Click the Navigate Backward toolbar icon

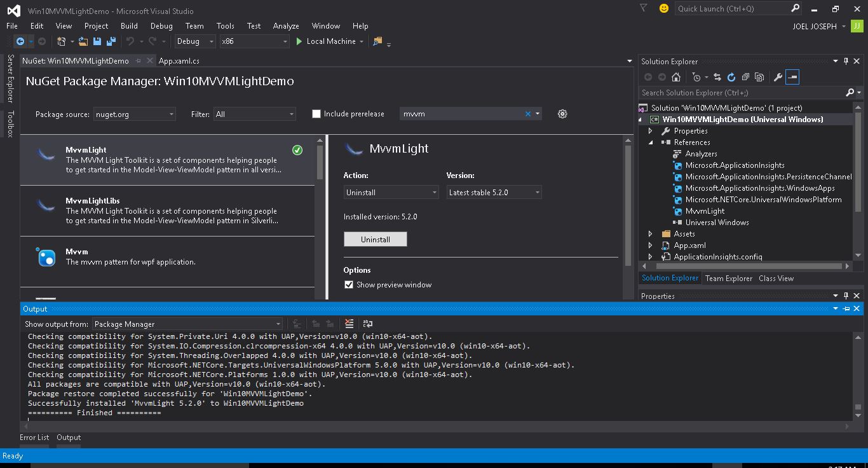(20, 41)
